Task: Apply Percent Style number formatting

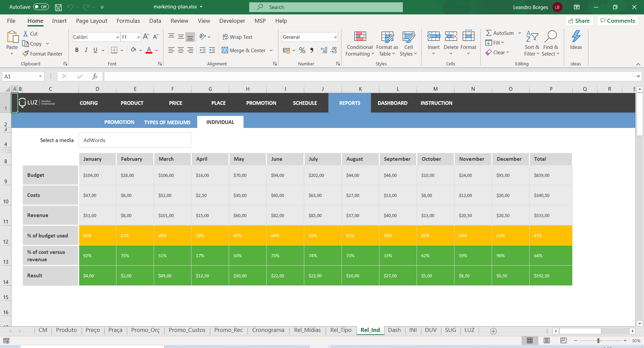Action: [302, 50]
